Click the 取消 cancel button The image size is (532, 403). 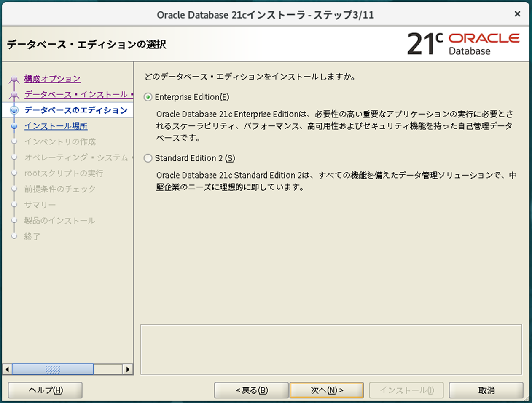coord(486,390)
